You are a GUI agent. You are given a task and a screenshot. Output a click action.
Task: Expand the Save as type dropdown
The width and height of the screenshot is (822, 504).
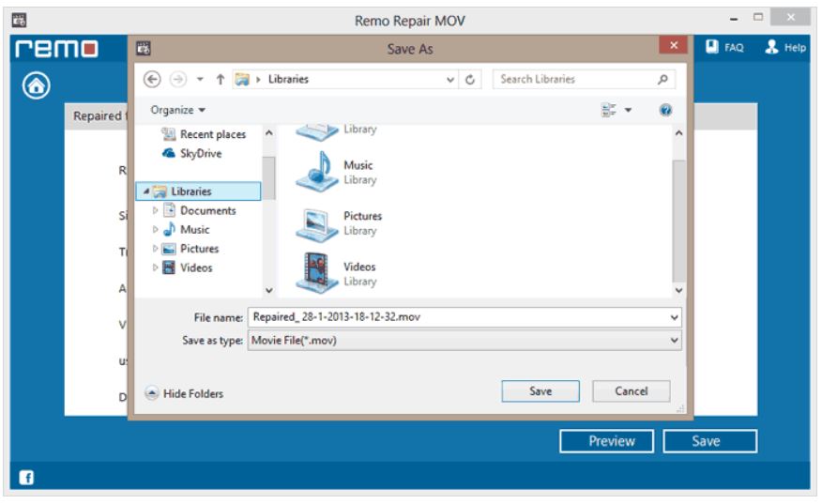(x=675, y=340)
